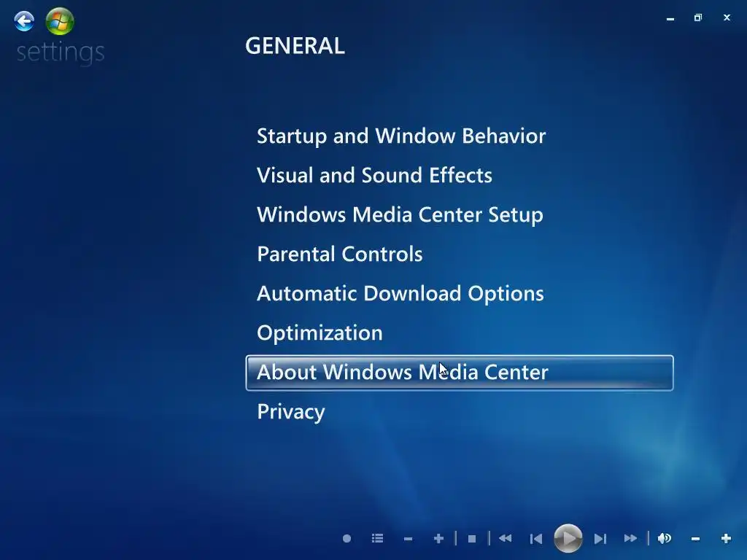Rewind using the double-left arrow button
Image resolution: width=747 pixels, height=560 pixels.
[505, 539]
